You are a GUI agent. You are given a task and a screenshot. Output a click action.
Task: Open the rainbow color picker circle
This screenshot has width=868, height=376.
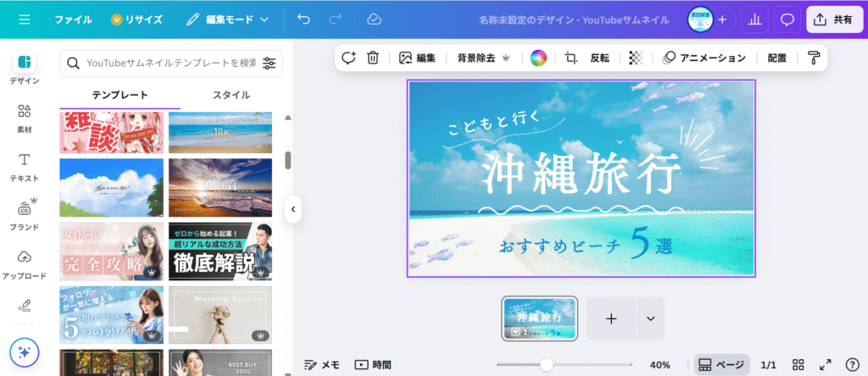coord(538,58)
